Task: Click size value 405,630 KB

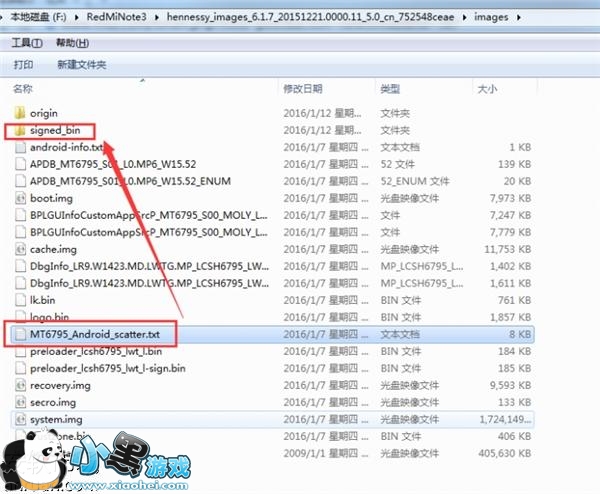Action: pyautogui.click(x=505, y=453)
